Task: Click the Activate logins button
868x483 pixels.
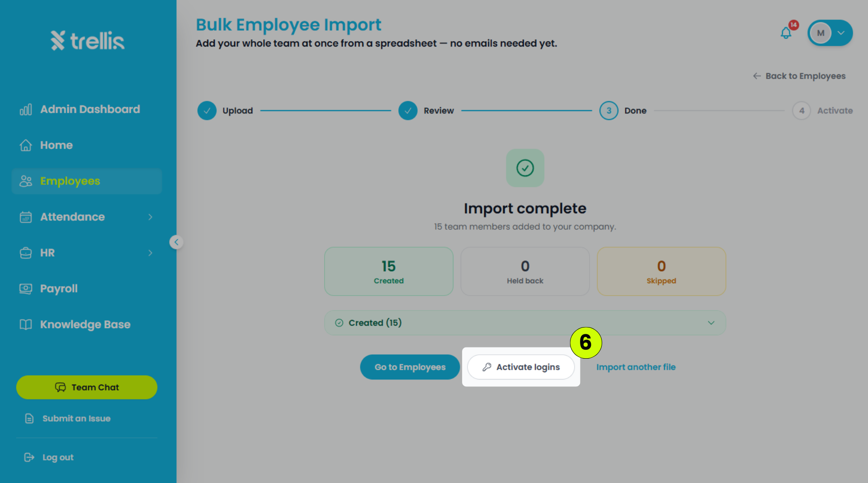Action: click(x=521, y=367)
